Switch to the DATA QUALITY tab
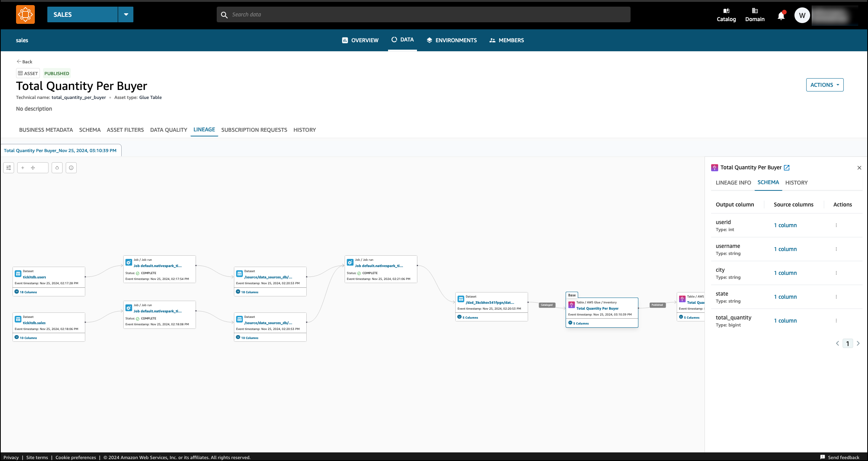The width and height of the screenshot is (868, 461). tap(169, 130)
